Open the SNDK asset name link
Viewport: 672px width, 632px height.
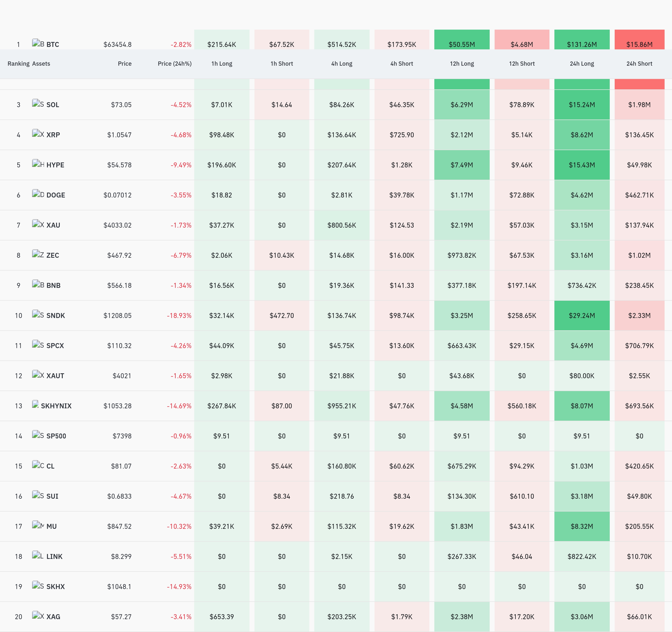[55, 316]
